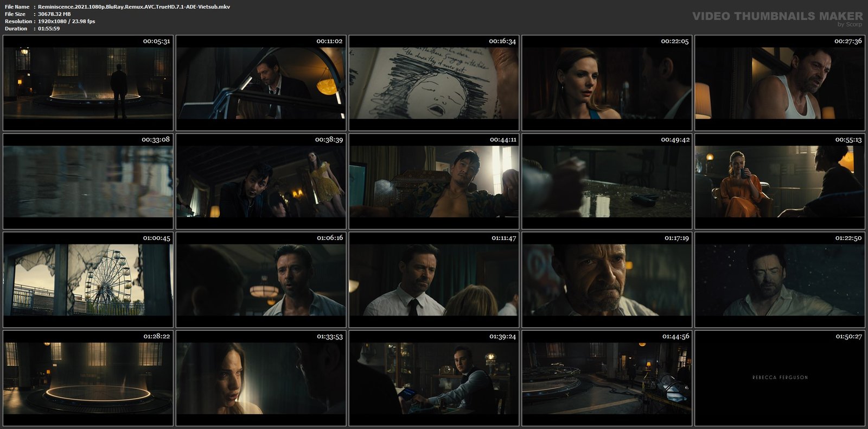This screenshot has height=429, width=868.
Task: Open the thumbnail at 01:44:56
Action: 607,378
